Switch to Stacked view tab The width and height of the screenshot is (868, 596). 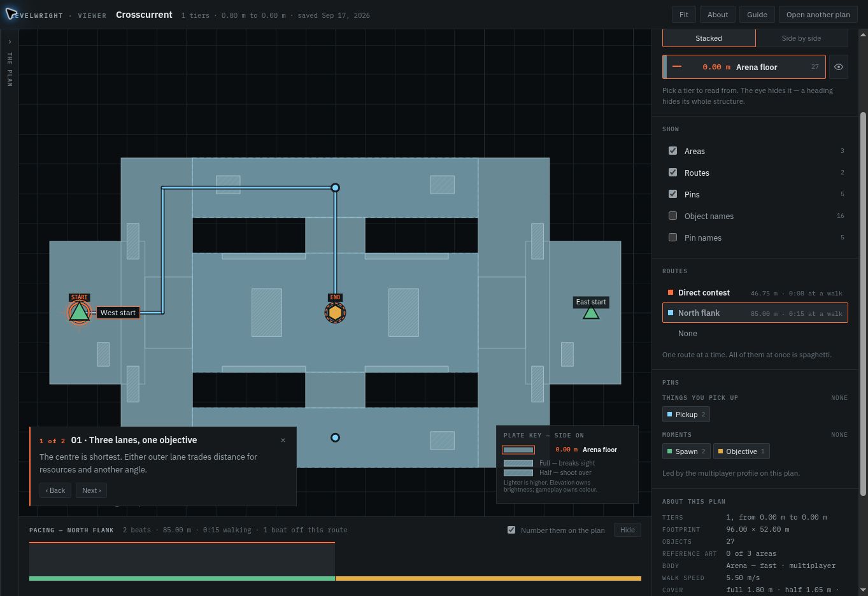click(x=709, y=38)
